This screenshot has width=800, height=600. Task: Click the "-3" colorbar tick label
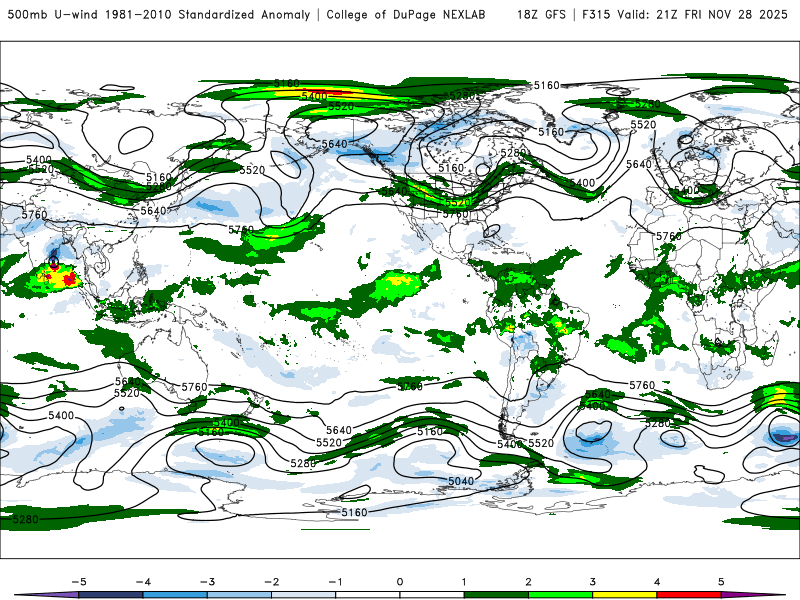(x=207, y=582)
